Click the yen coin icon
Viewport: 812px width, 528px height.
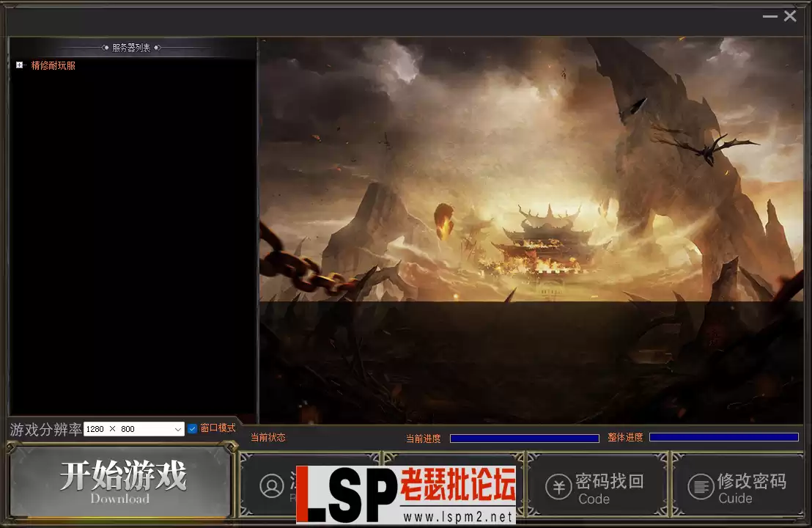tap(558, 487)
